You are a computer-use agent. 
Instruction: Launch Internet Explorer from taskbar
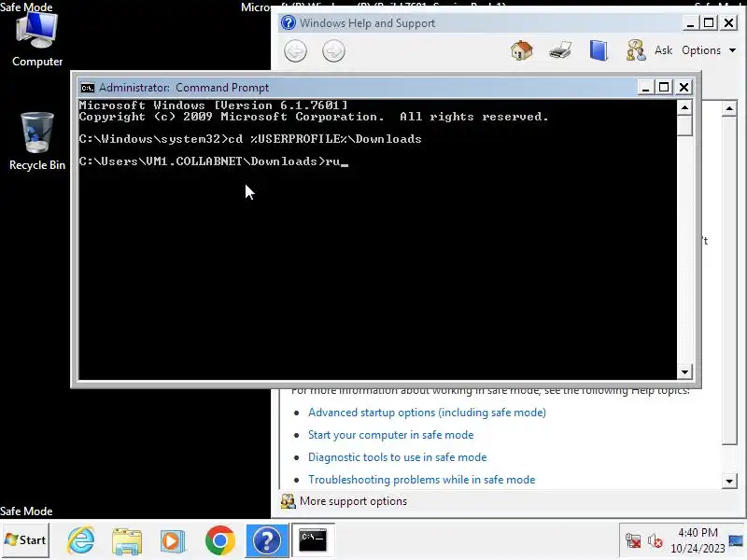click(81, 540)
